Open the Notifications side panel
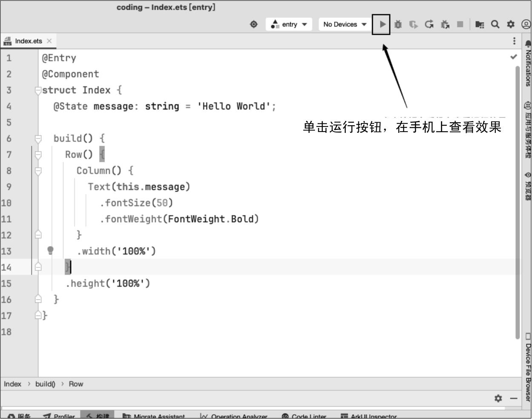532x419 pixels. click(528, 64)
